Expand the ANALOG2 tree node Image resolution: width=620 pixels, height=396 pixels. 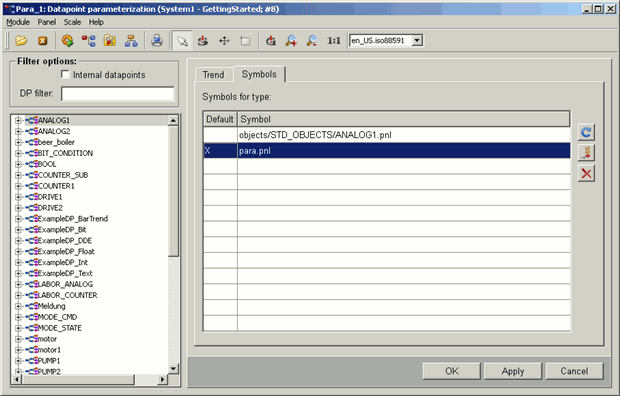[18, 131]
